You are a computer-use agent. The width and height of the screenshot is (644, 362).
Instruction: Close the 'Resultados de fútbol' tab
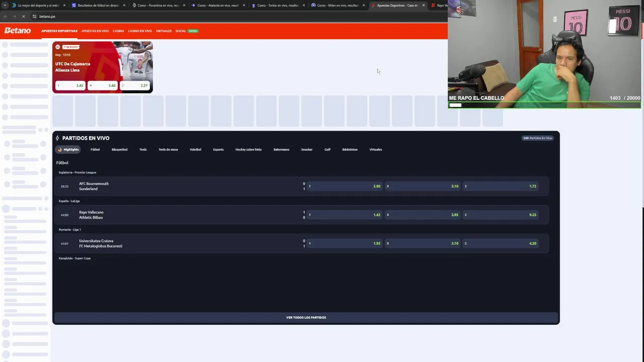124,6
